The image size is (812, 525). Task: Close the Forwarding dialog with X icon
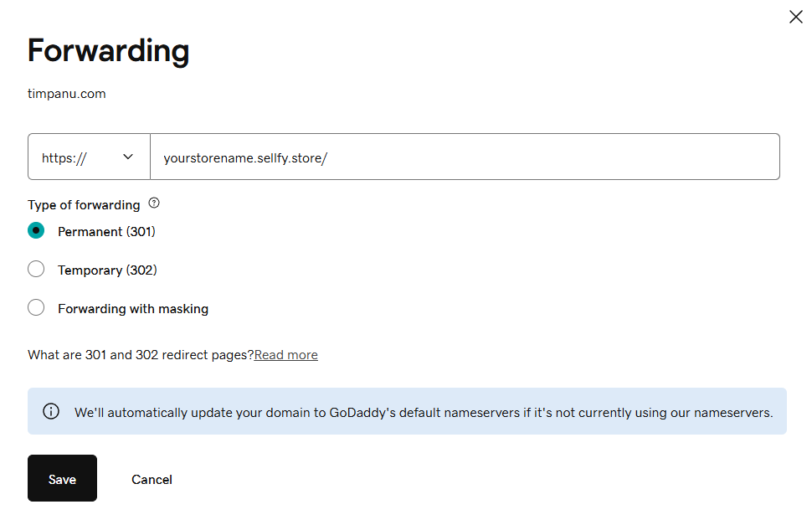pos(795,17)
